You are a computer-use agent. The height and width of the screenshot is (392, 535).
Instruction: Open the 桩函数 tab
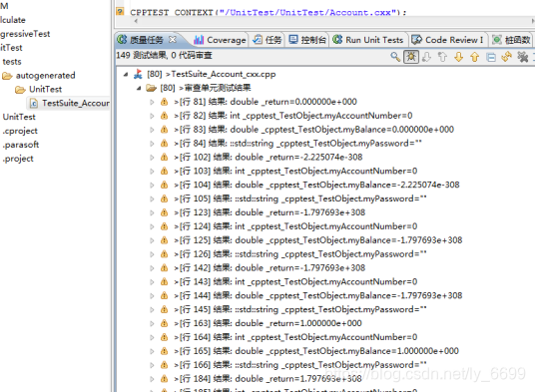(511, 40)
